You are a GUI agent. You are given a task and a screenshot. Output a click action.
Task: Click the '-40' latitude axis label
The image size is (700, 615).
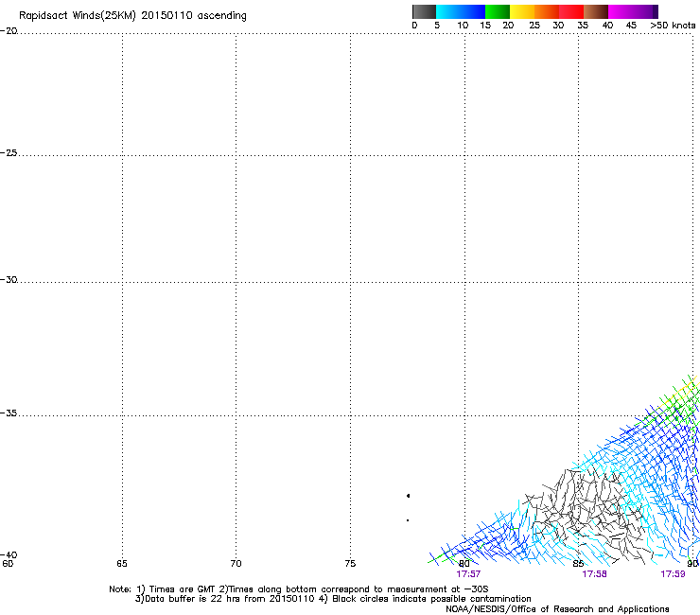click(9, 554)
